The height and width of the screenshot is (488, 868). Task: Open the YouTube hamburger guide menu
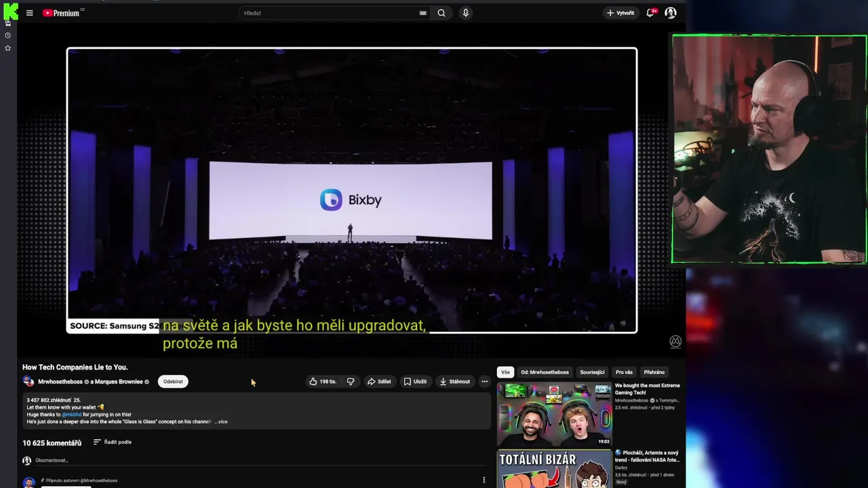click(x=29, y=13)
